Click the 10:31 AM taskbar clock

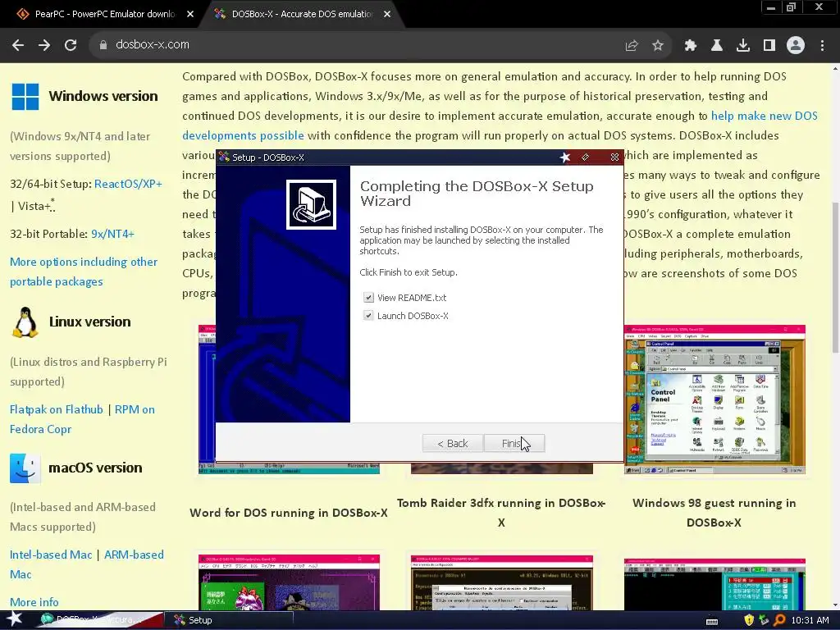[x=810, y=620]
